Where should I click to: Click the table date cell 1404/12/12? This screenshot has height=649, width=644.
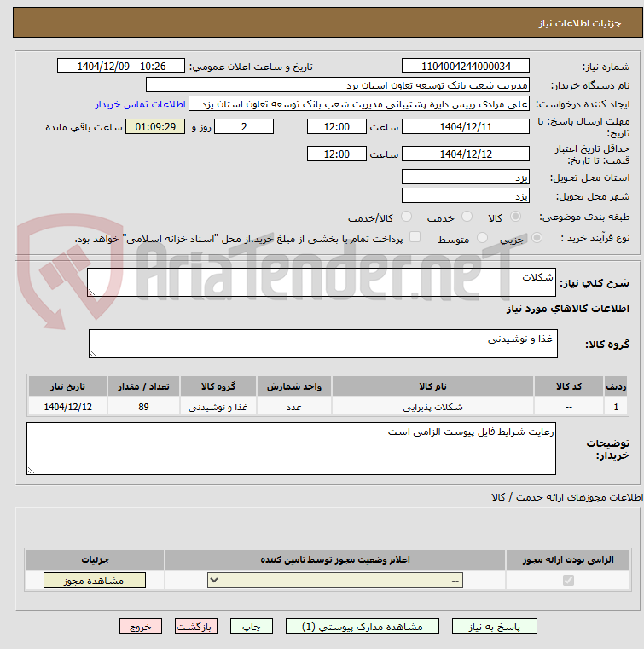68,407
